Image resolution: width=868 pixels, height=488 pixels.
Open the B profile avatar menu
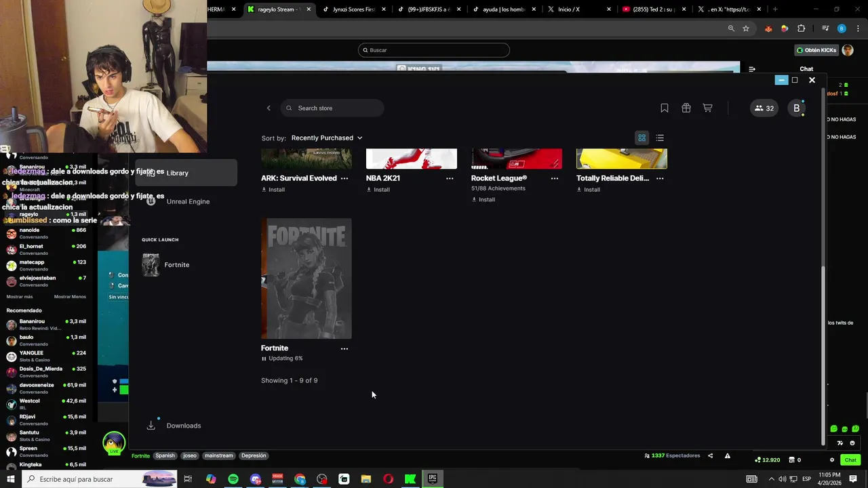coord(797,108)
